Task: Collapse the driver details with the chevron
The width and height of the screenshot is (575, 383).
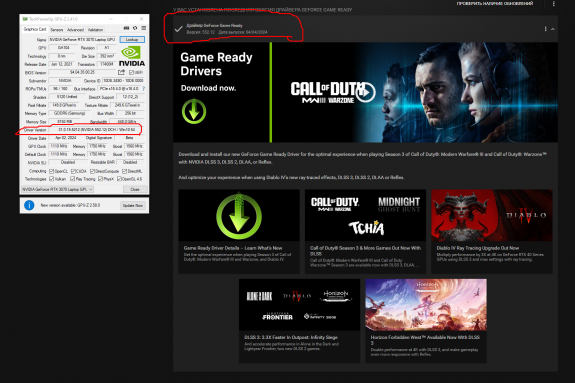Action: coord(553,29)
